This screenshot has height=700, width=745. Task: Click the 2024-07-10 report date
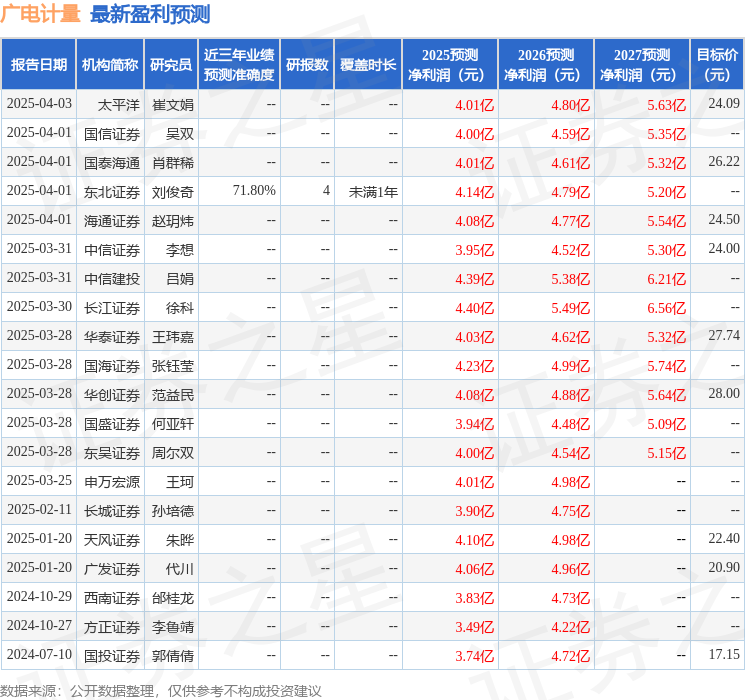[39, 654]
